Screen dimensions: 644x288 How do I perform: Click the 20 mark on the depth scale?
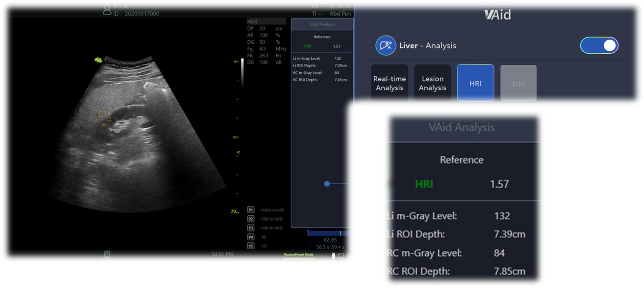pos(234,211)
